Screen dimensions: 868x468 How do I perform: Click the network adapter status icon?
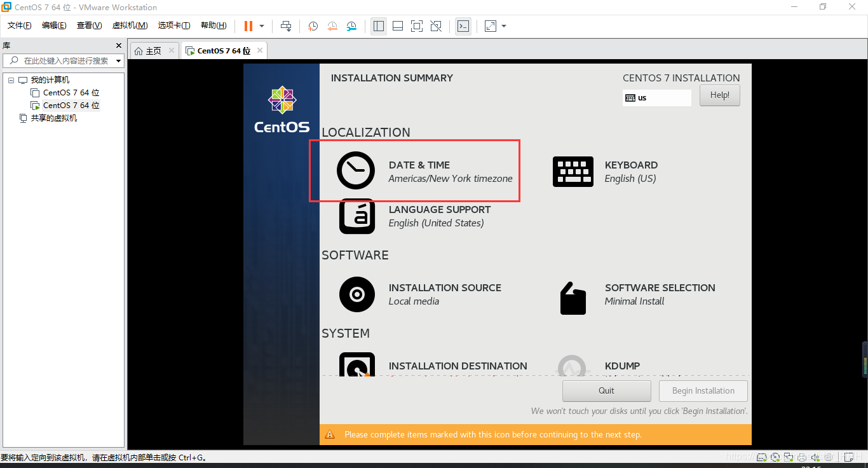pos(789,457)
